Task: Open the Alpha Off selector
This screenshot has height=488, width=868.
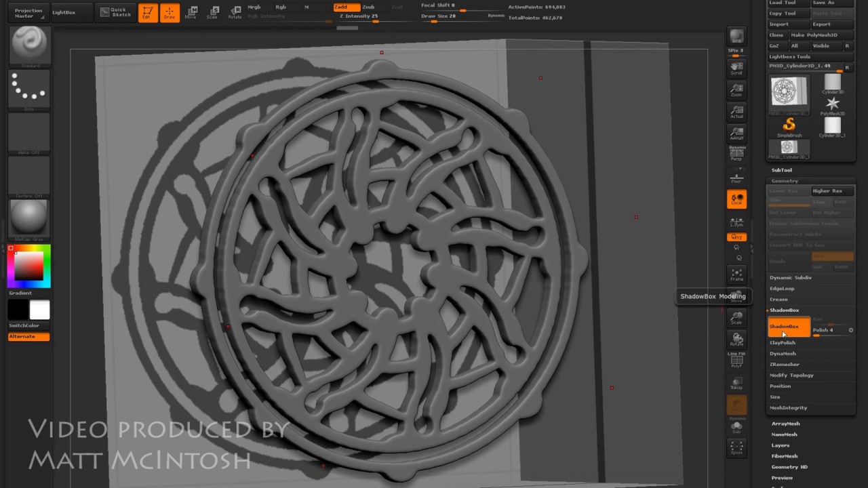Action: (28, 134)
